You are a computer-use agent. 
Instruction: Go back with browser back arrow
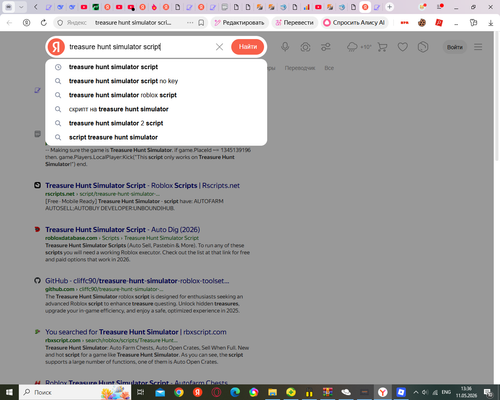[x=9, y=23]
